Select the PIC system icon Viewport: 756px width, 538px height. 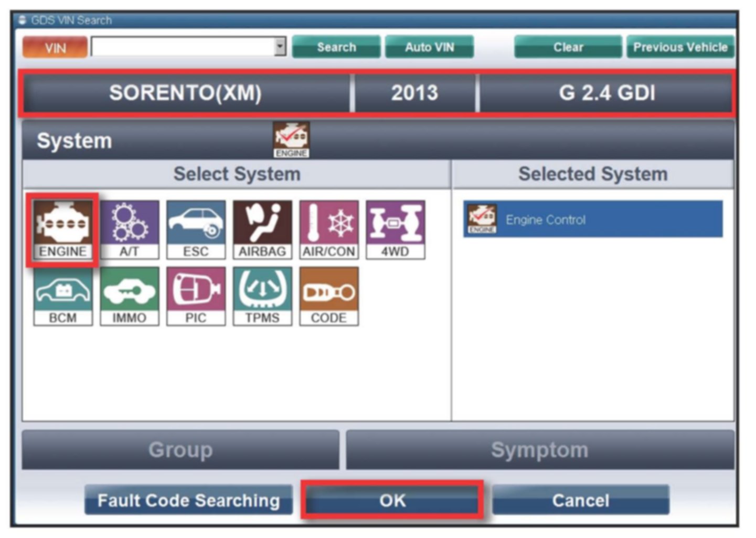pos(196,296)
